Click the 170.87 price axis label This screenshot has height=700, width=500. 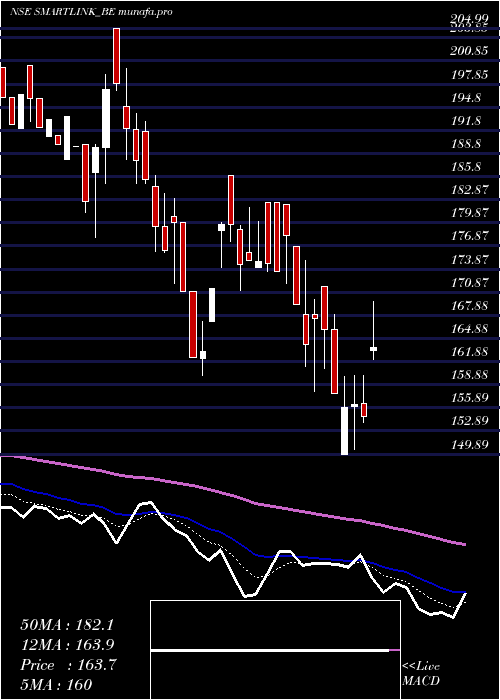pos(469,282)
